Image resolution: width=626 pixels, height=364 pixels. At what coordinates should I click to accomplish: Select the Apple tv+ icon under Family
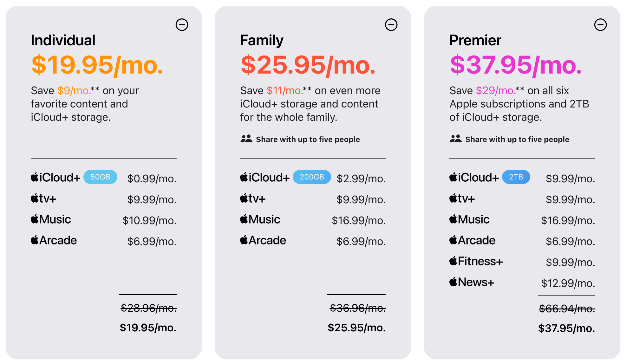click(244, 198)
